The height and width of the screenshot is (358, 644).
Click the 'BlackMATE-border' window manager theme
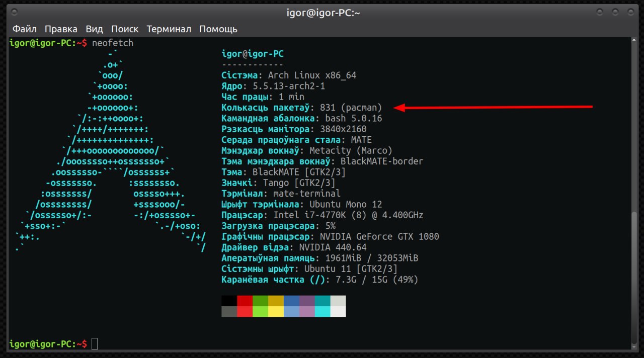[382, 161]
